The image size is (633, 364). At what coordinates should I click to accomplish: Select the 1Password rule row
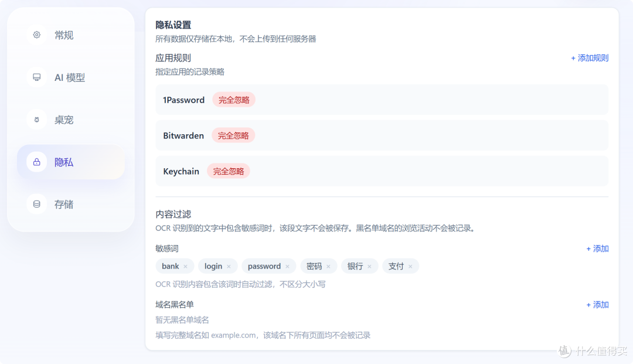point(382,100)
